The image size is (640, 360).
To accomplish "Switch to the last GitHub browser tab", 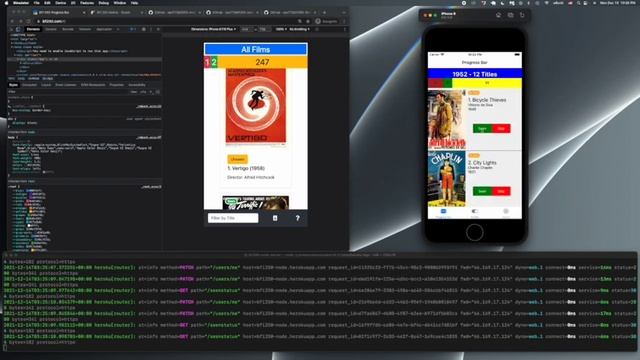I will (x=290, y=13).
